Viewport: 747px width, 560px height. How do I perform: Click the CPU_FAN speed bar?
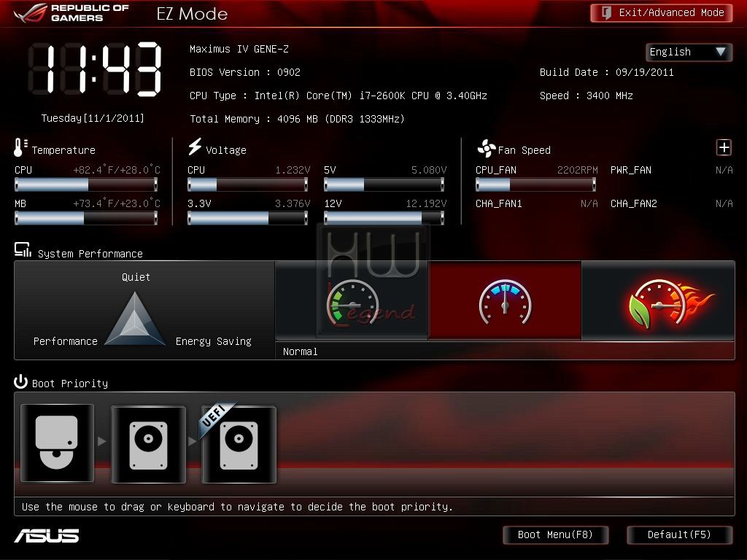tap(535, 184)
